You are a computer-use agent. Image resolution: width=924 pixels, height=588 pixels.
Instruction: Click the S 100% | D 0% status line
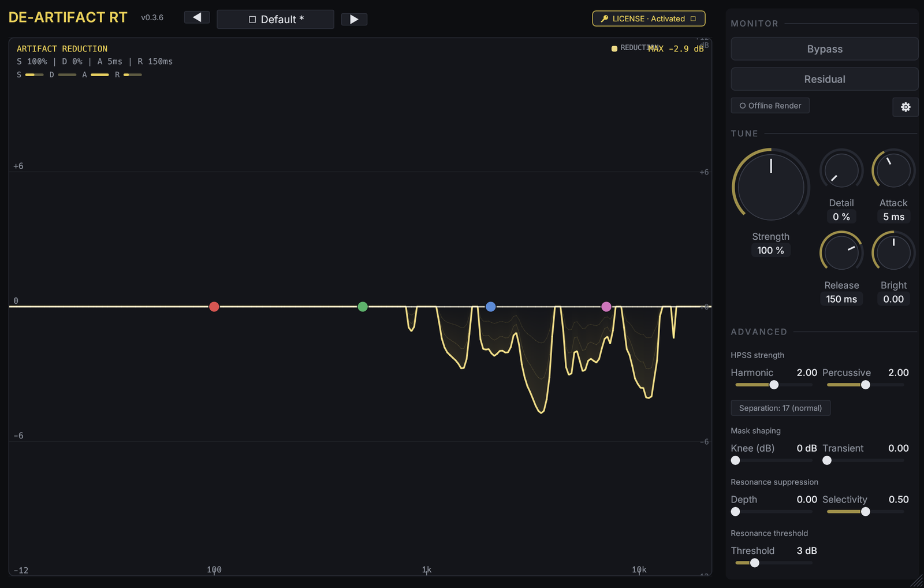[x=95, y=62]
